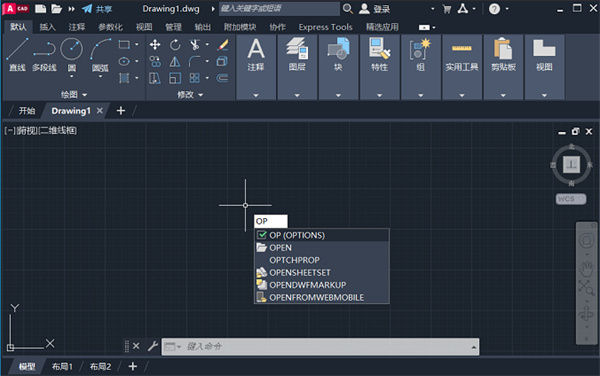The height and width of the screenshot is (376, 600).
Task: Open the Start (开始) file tab
Action: click(27, 111)
